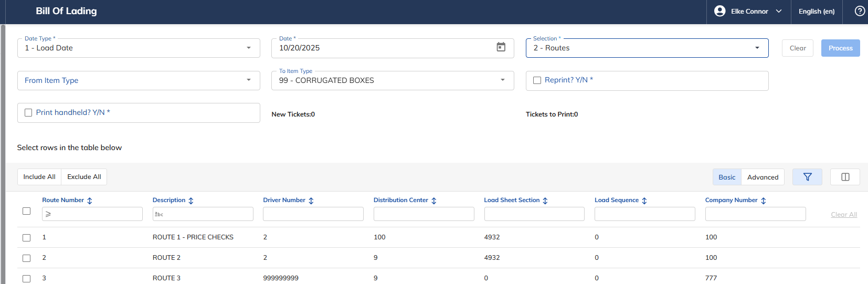Click the ROUTE 2 description cell
Screen dimensions: 868x284
pos(166,258)
